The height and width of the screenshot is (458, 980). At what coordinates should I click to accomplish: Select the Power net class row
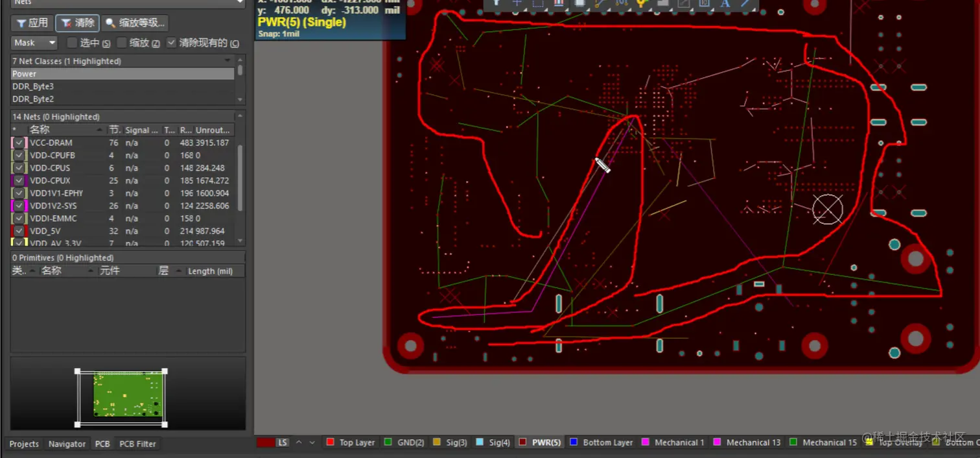pos(122,74)
